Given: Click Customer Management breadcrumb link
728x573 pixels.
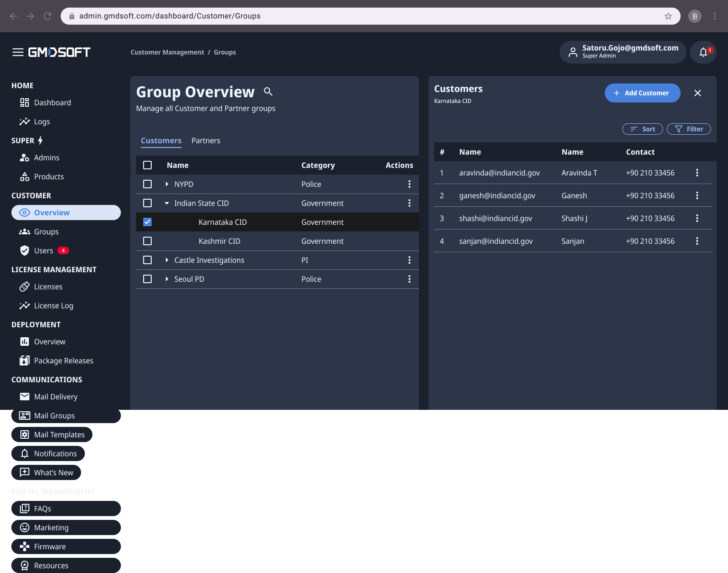Looking at the screenshot, I should pos(167,52).
